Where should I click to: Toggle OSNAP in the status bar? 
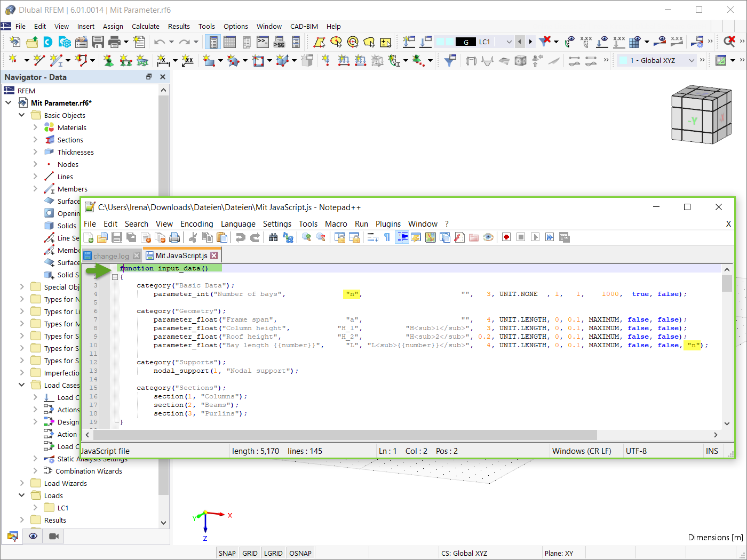click(300, 553)
